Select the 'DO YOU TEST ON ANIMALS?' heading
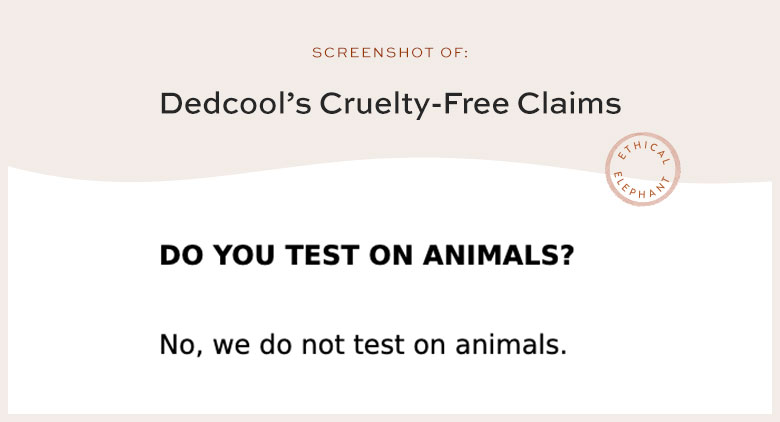The image size is (780, 422). pos(367,255)
